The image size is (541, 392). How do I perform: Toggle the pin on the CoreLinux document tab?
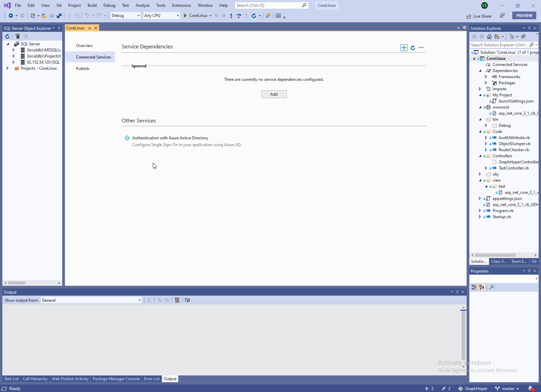[90, 28]
